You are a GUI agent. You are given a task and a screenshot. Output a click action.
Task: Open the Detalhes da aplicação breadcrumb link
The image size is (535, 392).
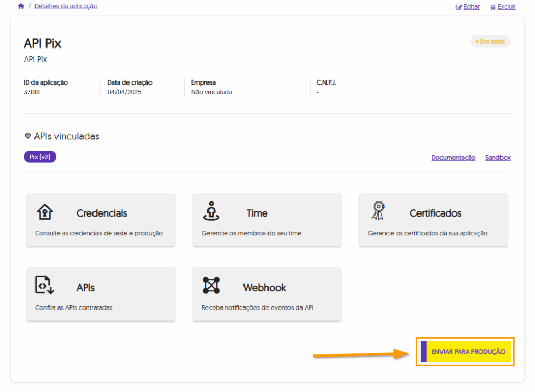[66, 6]
